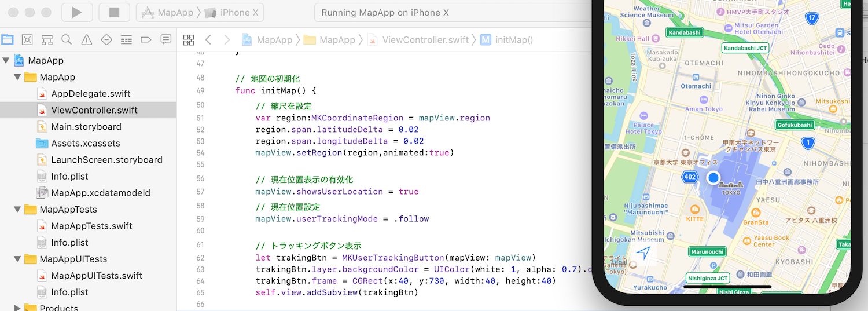Show the Breakpoint navigator

tap(146, 39)
